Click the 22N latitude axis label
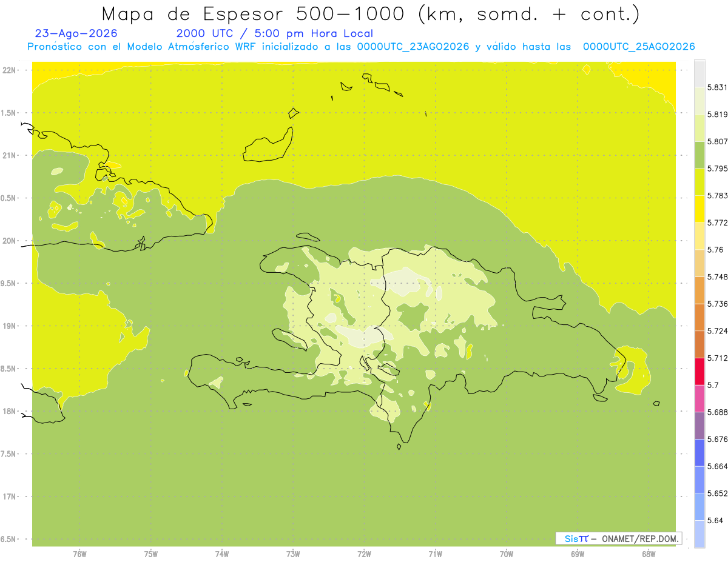 [10, 70]
